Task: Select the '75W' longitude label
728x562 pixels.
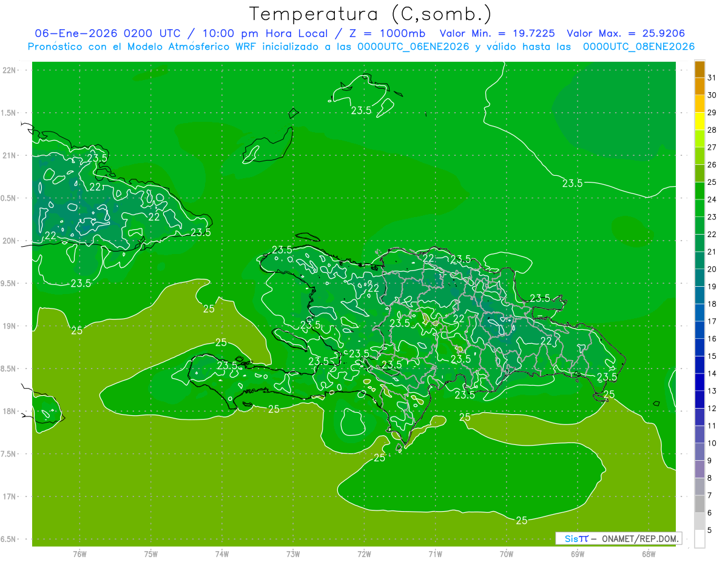Action: click(151, 554)
